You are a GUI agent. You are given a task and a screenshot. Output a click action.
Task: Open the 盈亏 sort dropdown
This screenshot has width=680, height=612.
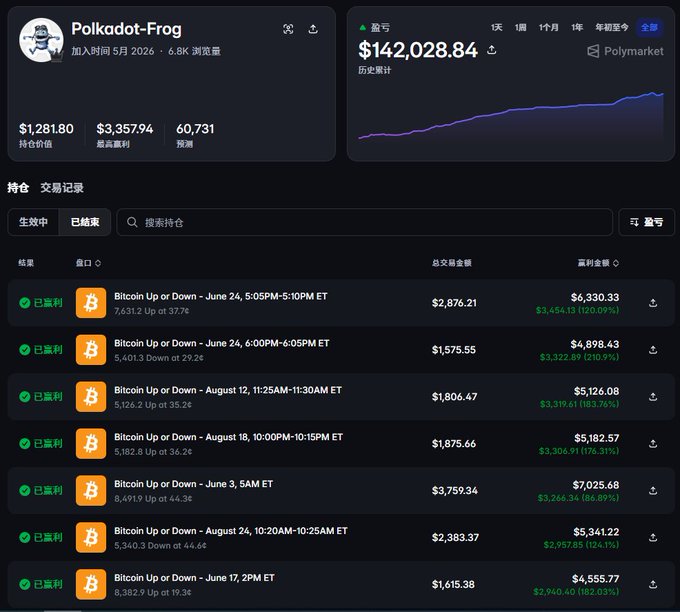(x=646, y=222)
